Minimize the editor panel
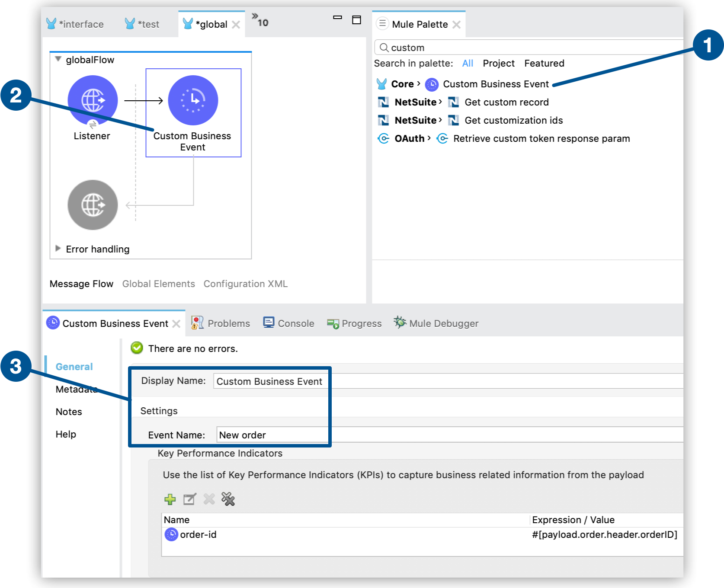The image size is (724, 588). [337, 18]
